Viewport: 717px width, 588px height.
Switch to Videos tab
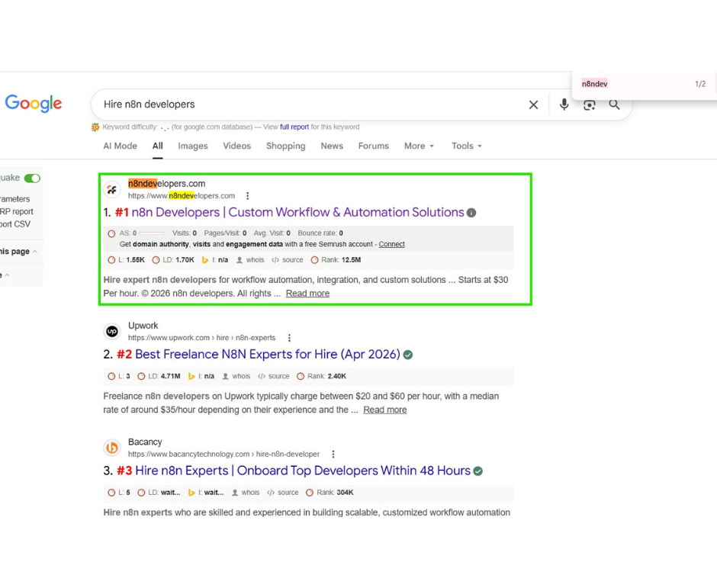coord(237,146)
